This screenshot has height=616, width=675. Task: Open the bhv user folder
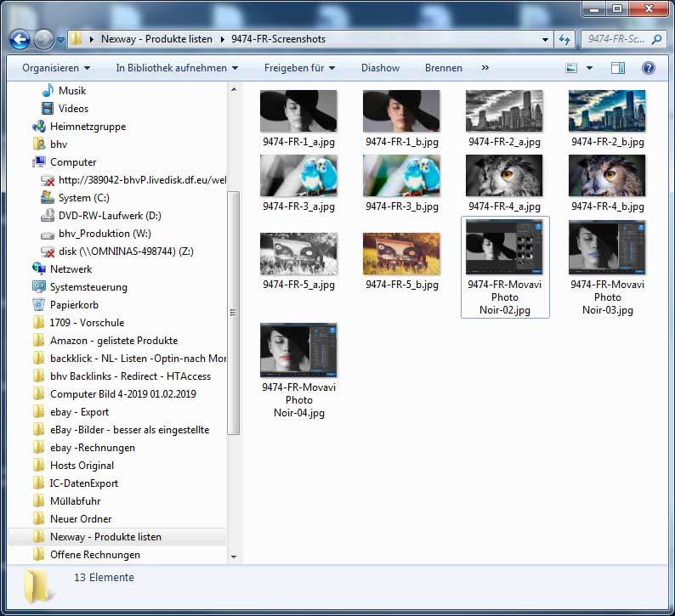pyautogui.click(x=59, y=144)
